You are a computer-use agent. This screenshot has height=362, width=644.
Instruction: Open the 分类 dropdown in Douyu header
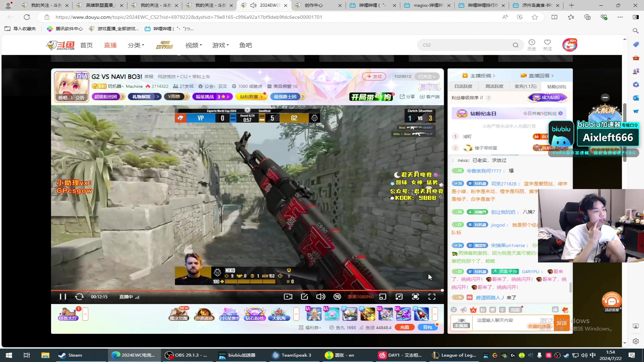coord(136,45)
